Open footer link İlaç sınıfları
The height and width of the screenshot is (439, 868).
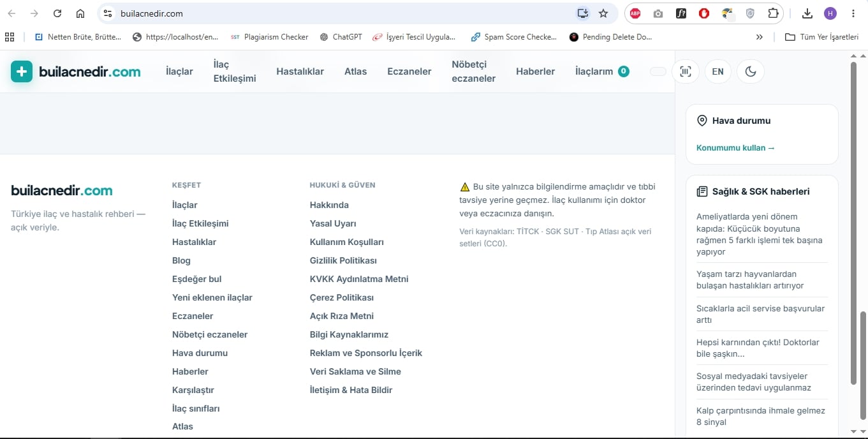pyautogui.click(x=196, y=408)
